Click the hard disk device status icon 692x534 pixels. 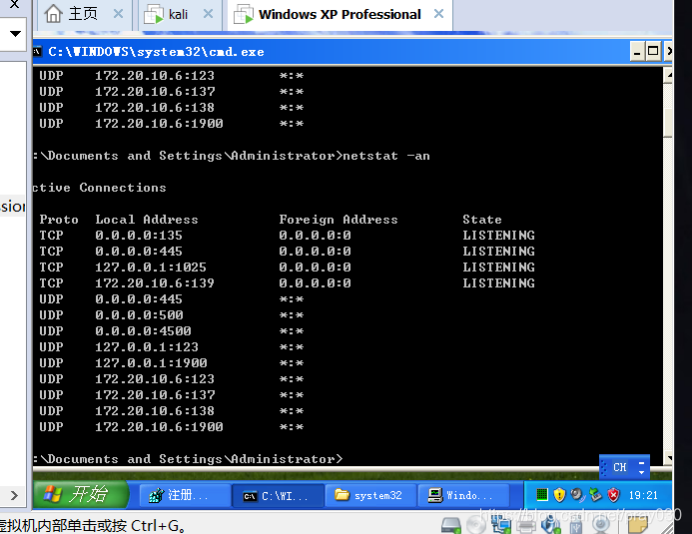[451, 525]
